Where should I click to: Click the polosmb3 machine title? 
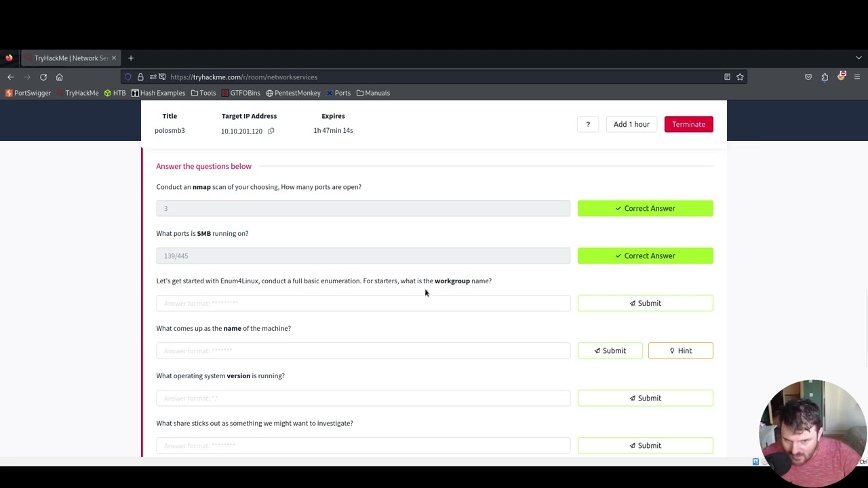tap(170, 131)
